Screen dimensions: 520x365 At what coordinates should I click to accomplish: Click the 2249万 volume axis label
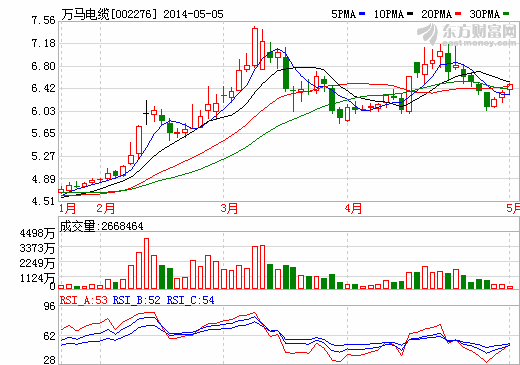point(37,263)
